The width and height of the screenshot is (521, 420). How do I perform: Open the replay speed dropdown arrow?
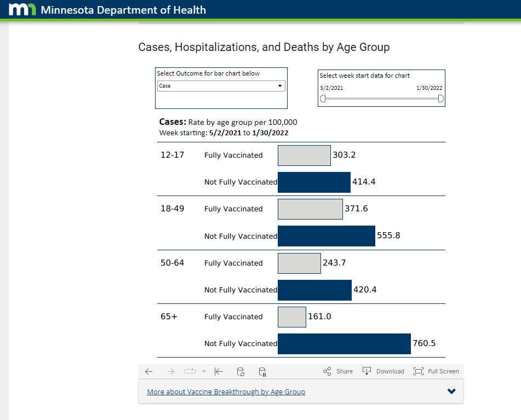click(x=204, y=371)
